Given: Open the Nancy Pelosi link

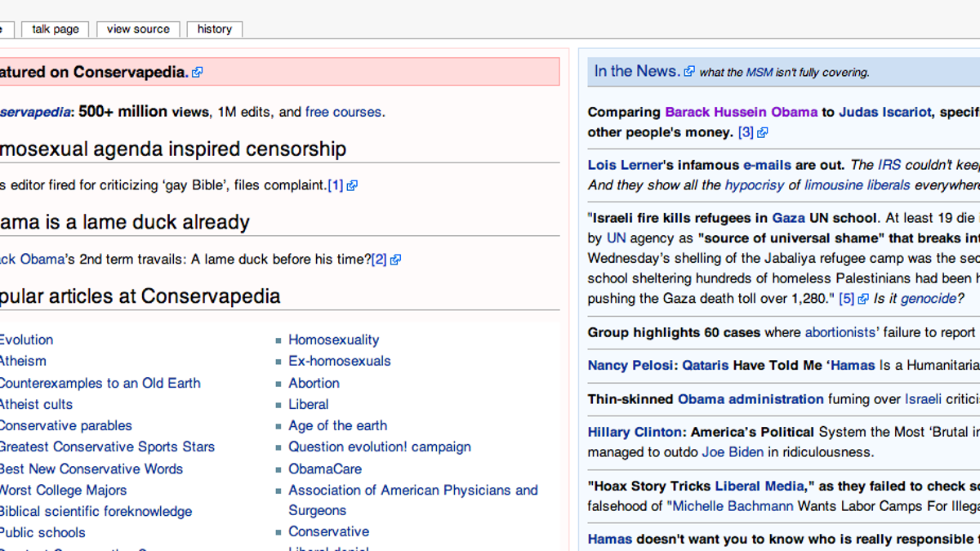Looking at the screenshot, I should 631,365.
